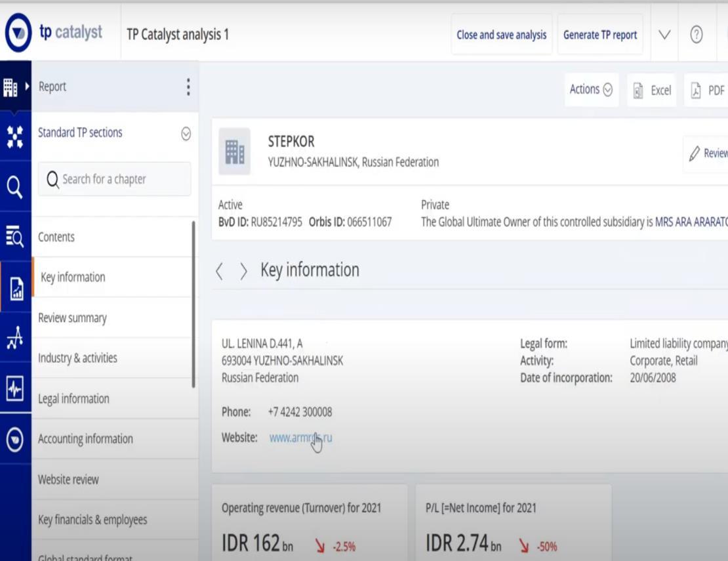Click the help question mark icon

[x=696, y=34]
